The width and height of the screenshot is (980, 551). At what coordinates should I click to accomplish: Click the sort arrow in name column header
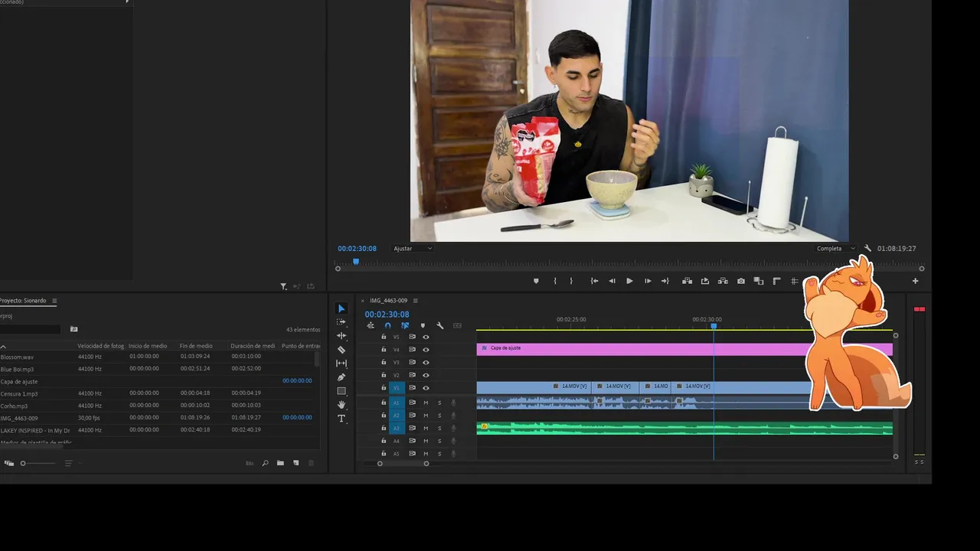tap(3, 347)
